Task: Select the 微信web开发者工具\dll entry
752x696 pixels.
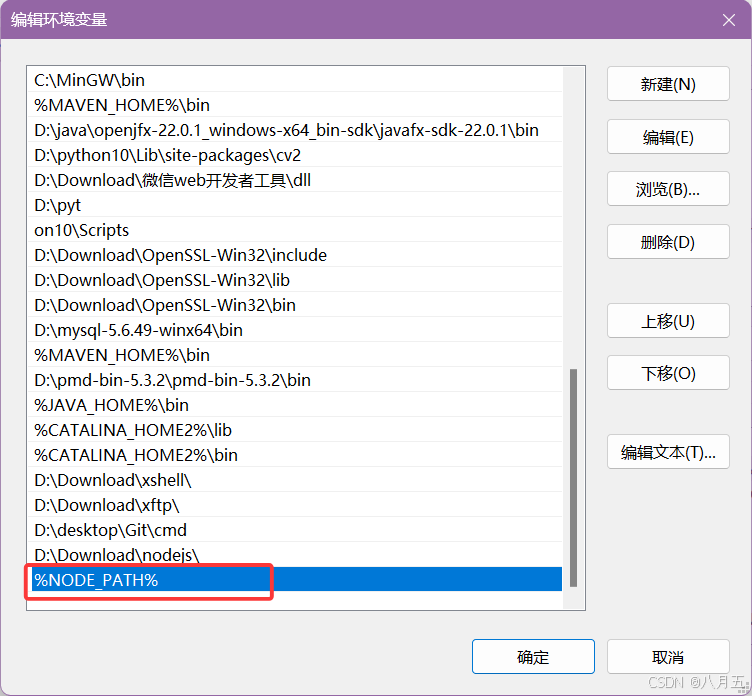Action: 295,180
